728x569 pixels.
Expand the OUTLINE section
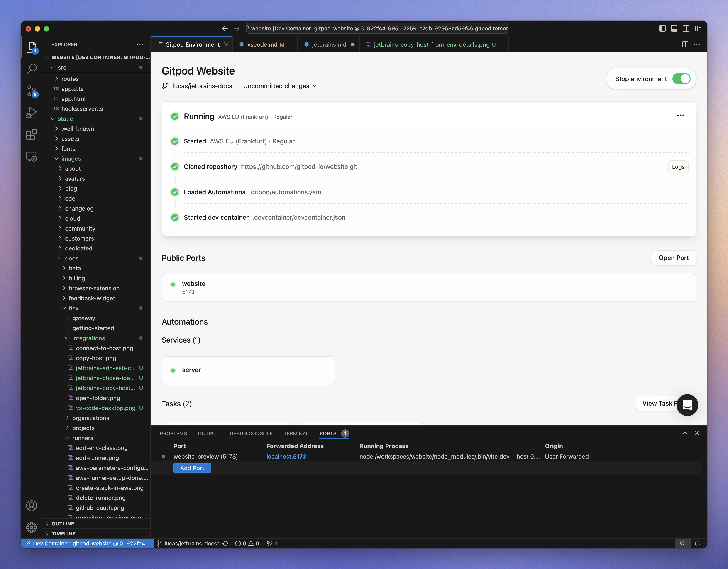63,523
